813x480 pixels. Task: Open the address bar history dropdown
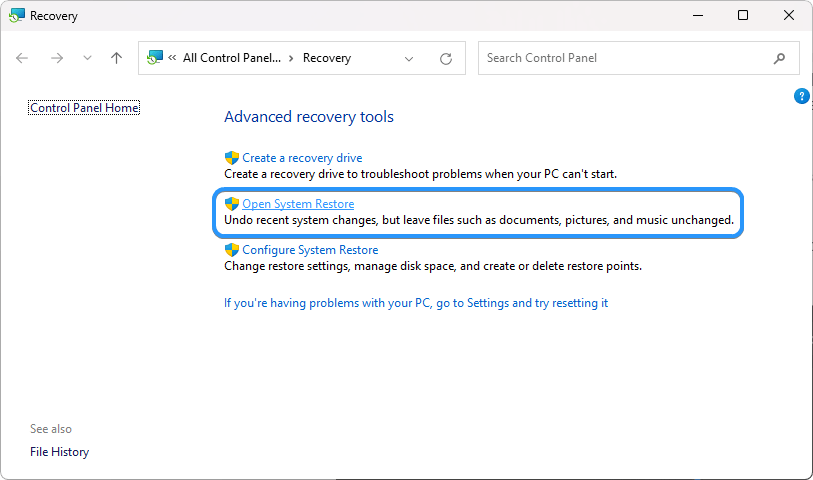pyautogui.click(x=409, y=59)
